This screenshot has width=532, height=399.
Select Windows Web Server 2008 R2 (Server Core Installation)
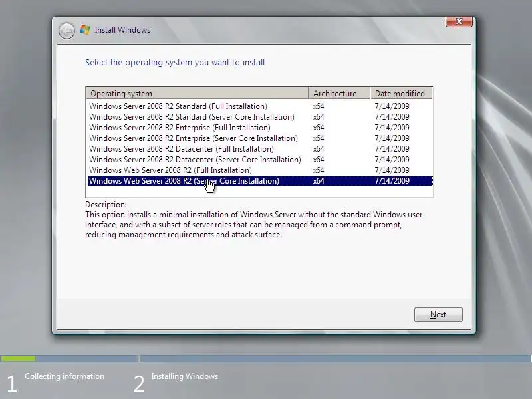click(x=260, y=181)
